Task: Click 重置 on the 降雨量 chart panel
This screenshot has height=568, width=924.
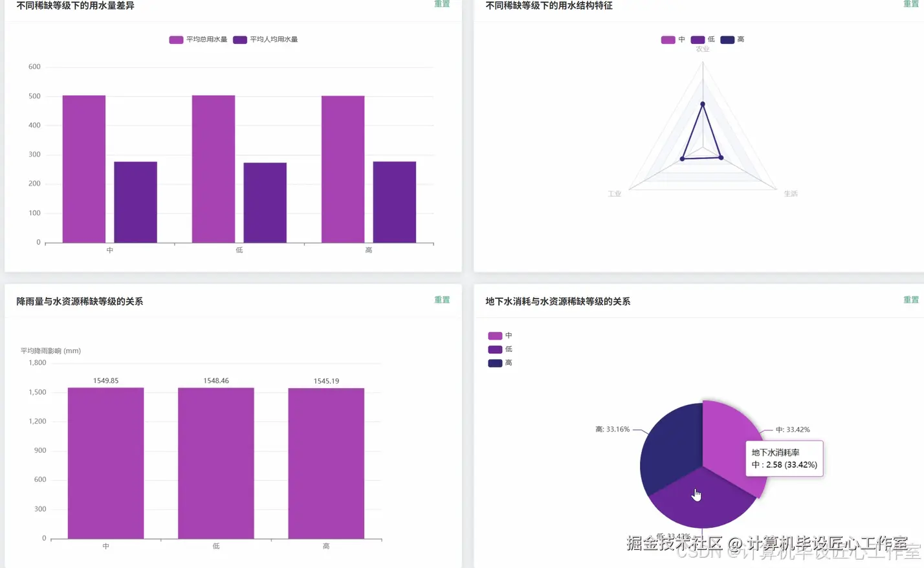Action: (x=442, y=300)
